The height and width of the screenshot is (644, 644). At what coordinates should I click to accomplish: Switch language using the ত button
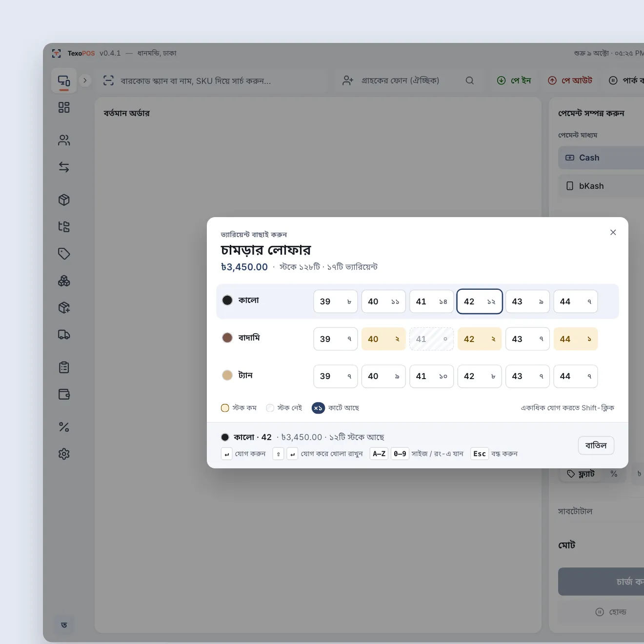tap(64, 625)
